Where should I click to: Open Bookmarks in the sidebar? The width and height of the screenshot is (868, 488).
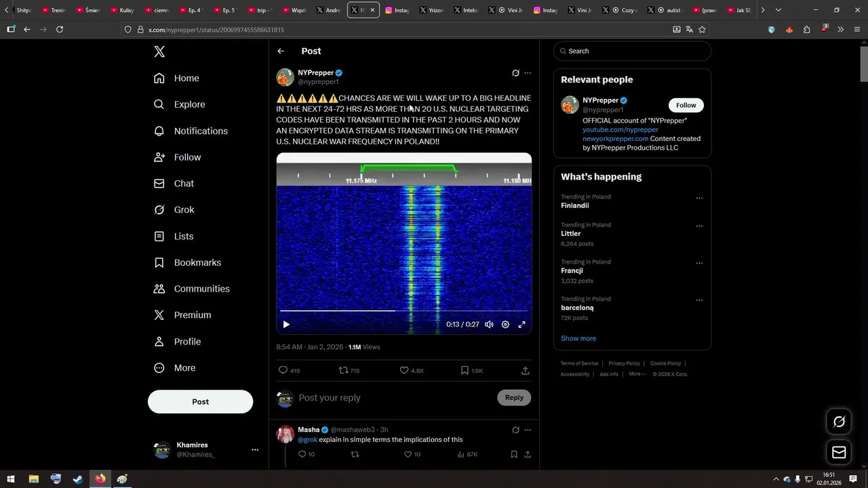187,262
